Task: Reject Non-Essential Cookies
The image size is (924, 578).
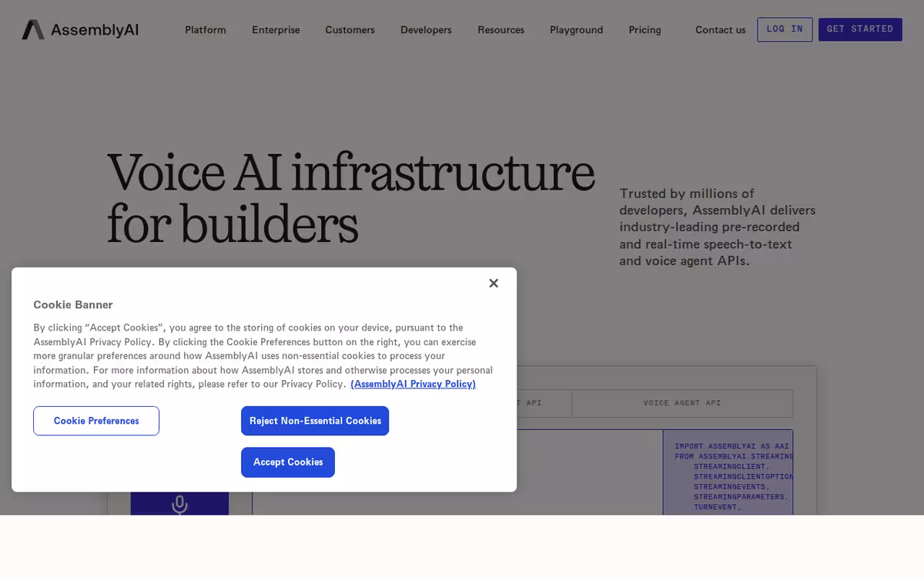Action: [315, 421]
